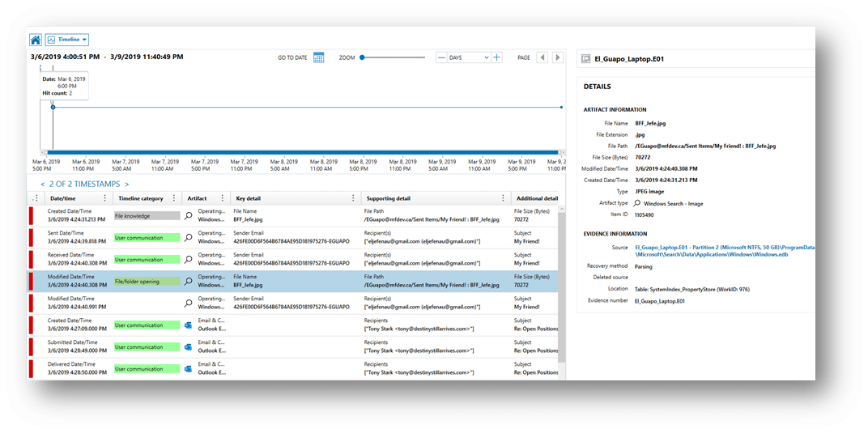
Task: Open the Key detail column options menu
Action: coord(352,198)
